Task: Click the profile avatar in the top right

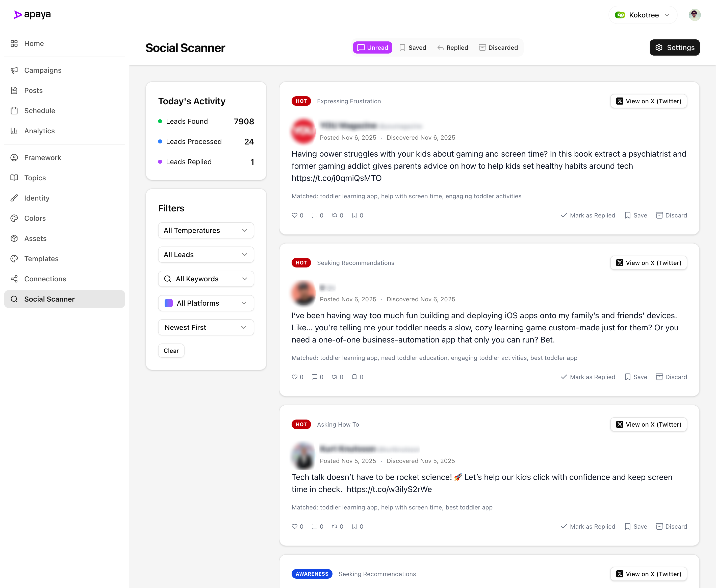Action: pyautogui.click(x=695, y=15)
